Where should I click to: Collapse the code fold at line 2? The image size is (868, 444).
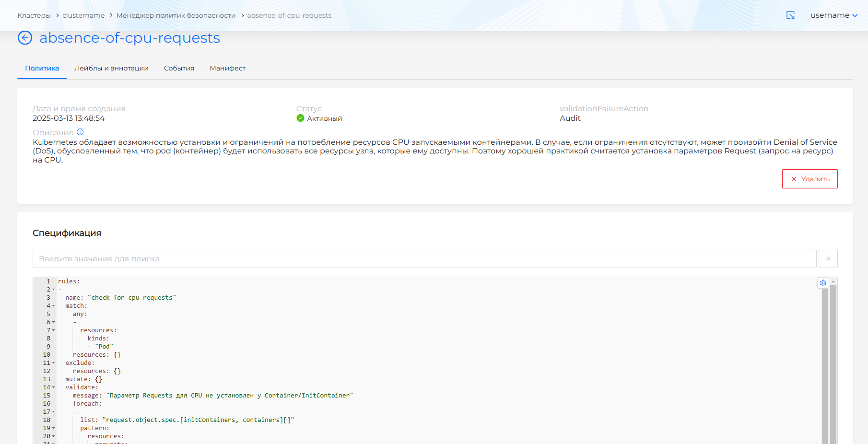[x=53, y=290]
